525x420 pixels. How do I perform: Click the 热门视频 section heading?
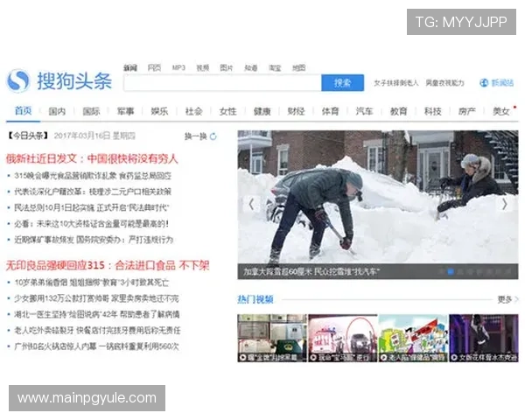[x=255, y=299]
